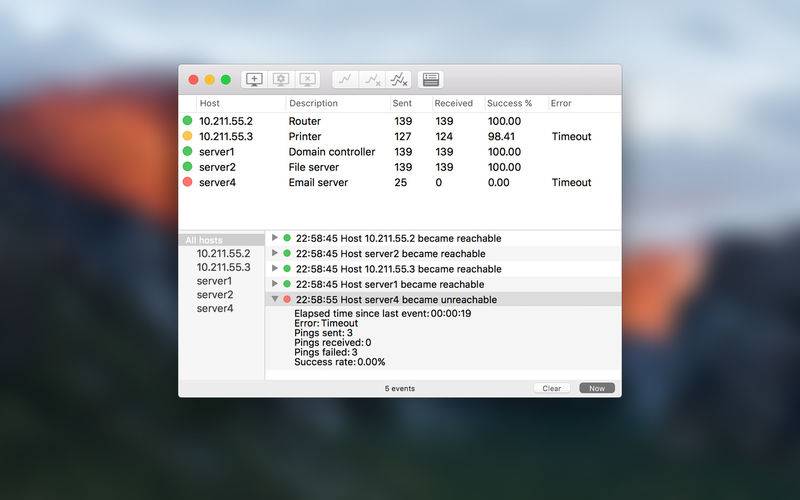The image size is (800, 500).
Task: Sort by the Error column header
Action: (x=561, y=103)
